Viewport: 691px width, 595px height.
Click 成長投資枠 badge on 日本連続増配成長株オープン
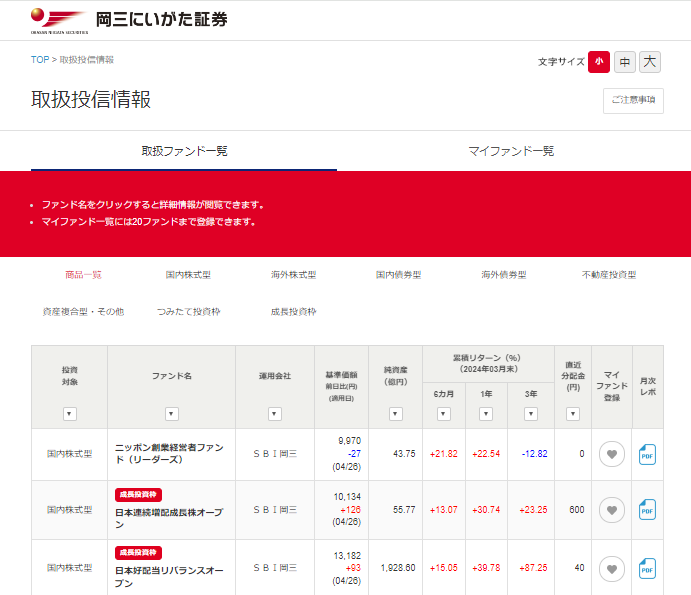[x=138, y=495]
